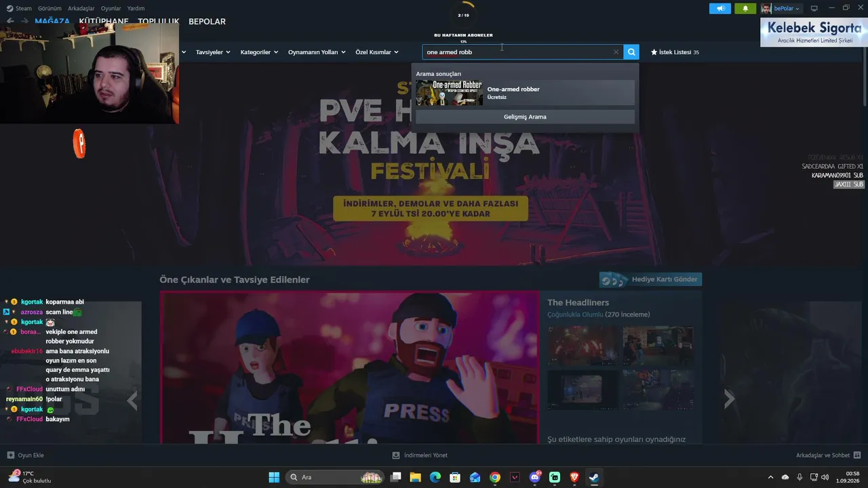
Task: Expand the Oynamanın Yolları dropdown
Action: pos(317,52)
